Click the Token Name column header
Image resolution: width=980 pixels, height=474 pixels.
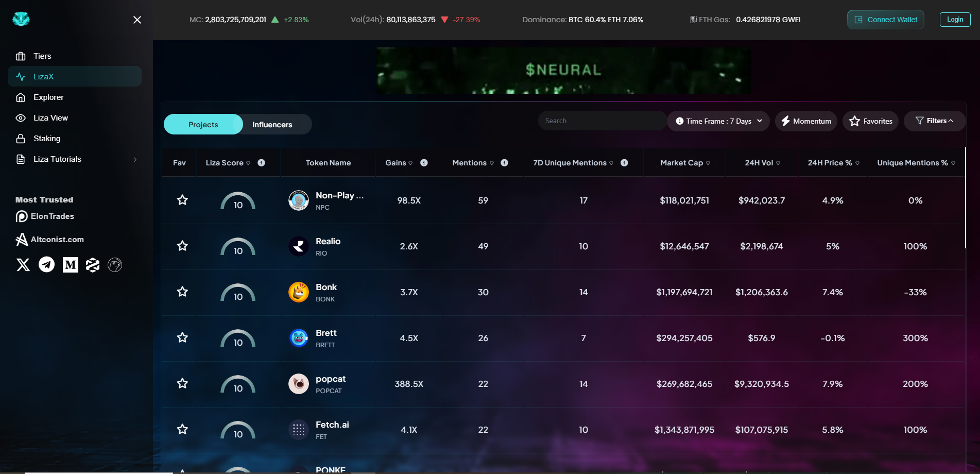coord(328,163)
